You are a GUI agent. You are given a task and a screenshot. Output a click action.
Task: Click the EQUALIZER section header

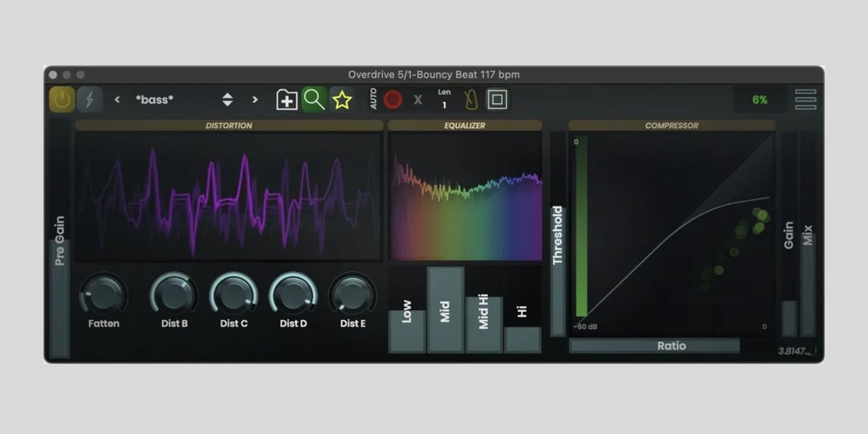(x=465, y=125)
